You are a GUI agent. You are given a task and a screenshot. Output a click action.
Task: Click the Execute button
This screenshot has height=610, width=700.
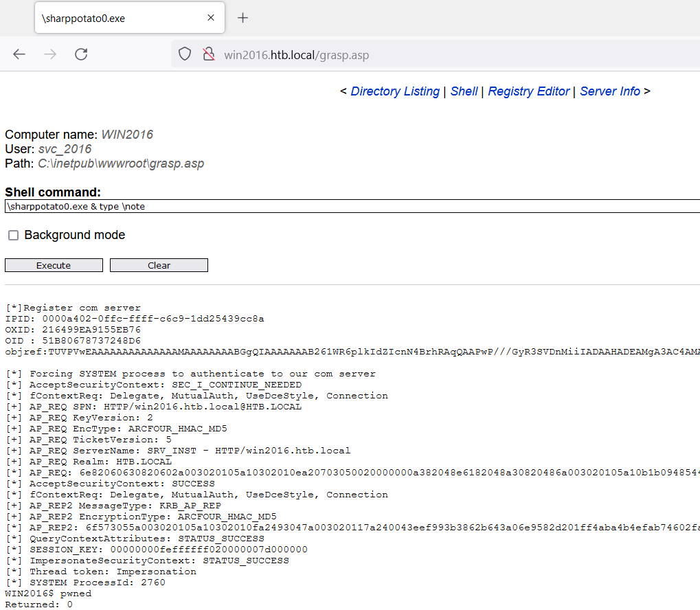[x=54, y=265]
